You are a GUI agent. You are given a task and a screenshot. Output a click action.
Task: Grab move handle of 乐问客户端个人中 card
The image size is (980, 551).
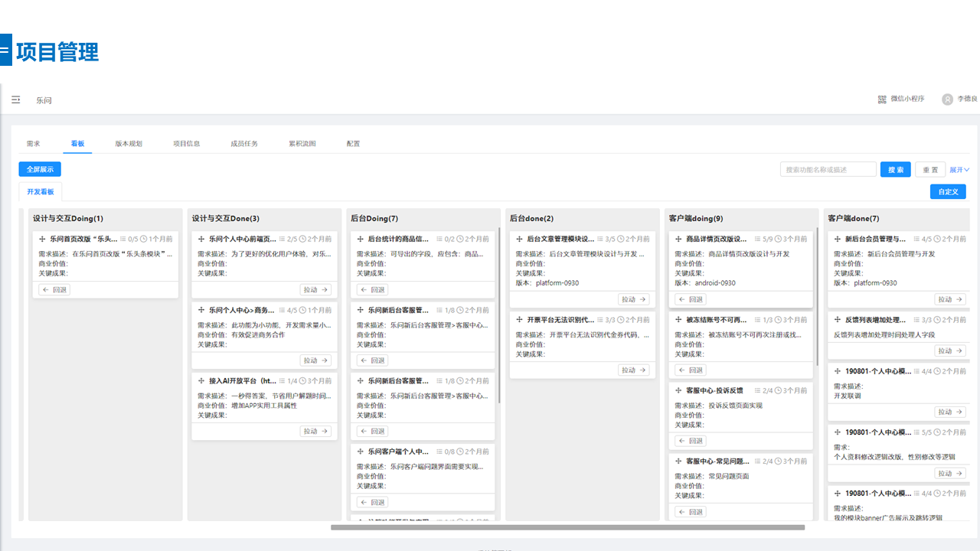click(361, 452)
